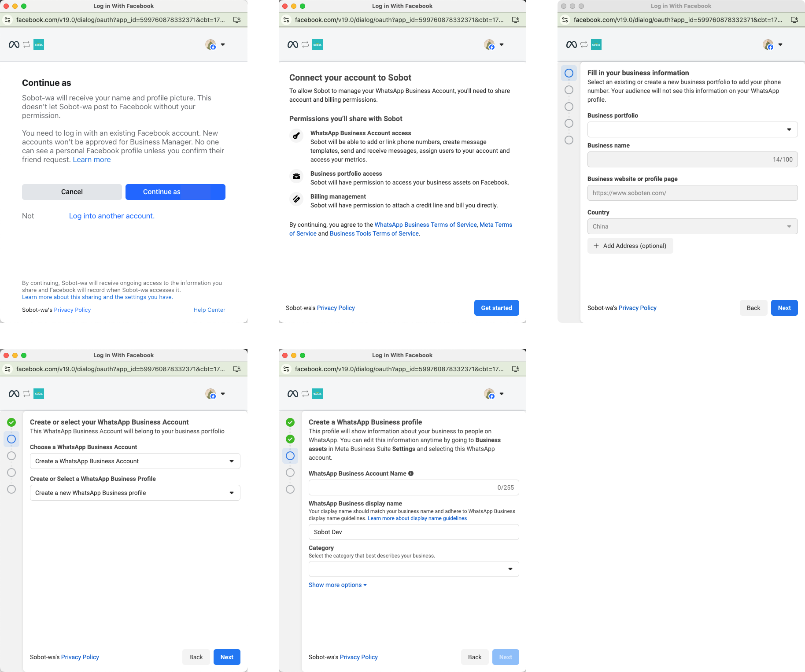Open Learn more about display name guidelines
The width and height of the screenshot is (805, 672).
[417, 518]
